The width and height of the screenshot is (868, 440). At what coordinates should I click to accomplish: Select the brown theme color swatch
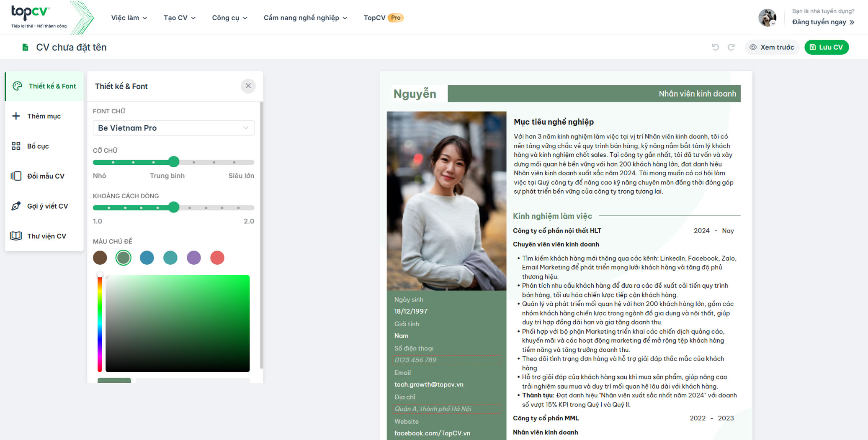pos(100,258)
